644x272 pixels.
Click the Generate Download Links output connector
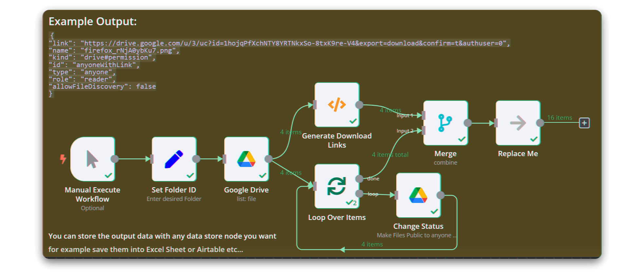point(359,105)
